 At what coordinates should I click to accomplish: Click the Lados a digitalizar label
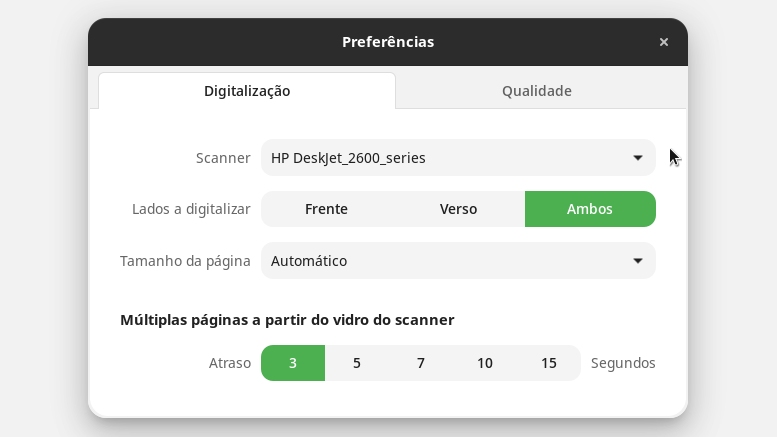[x=191, y=209]
